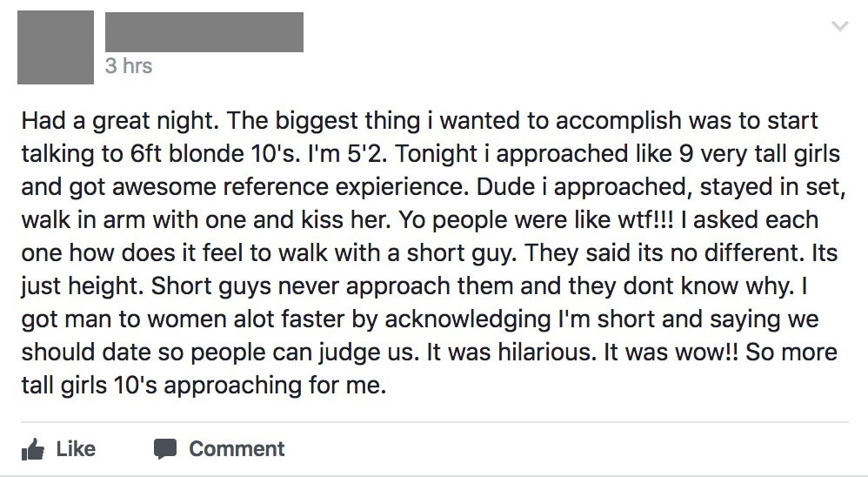868x477 pixels.
Task: Click the "Comment" text label
Action: [237, 449]
